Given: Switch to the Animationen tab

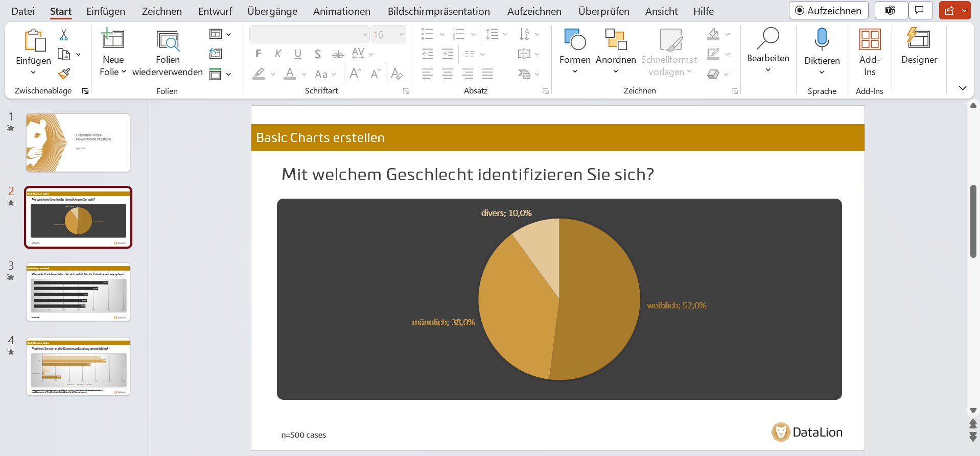Looking at the screenshot, I should 342,11.
